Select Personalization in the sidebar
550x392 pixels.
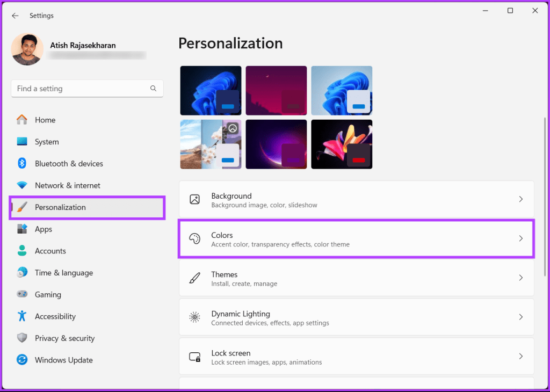(x=60, y=207)
